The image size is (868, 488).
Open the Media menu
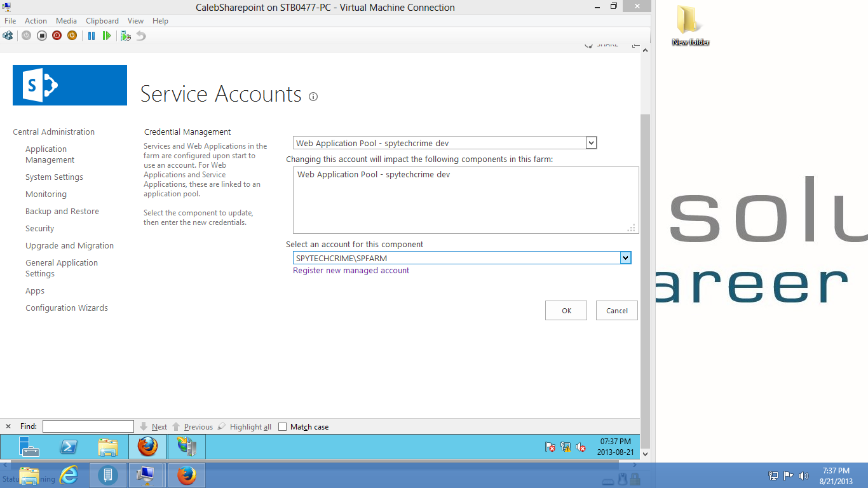click(66, 21)
